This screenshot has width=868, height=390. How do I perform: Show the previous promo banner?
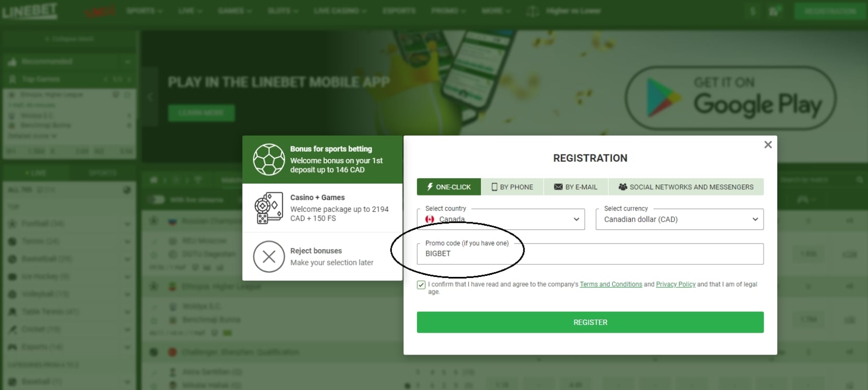coord(150,96)
